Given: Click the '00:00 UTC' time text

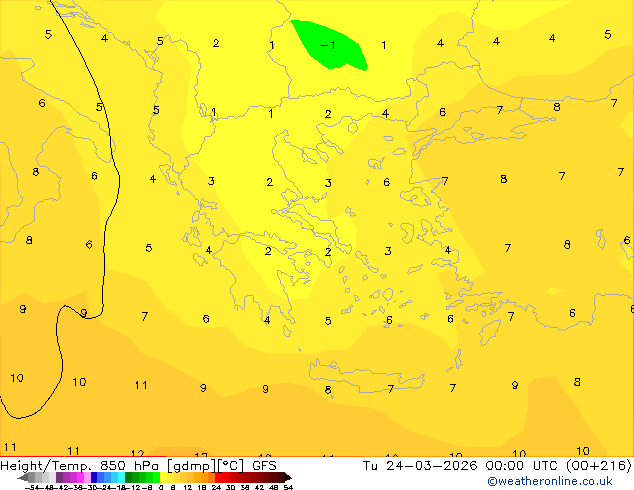Looking at the screenshot, I should click(x=524, y=465).
